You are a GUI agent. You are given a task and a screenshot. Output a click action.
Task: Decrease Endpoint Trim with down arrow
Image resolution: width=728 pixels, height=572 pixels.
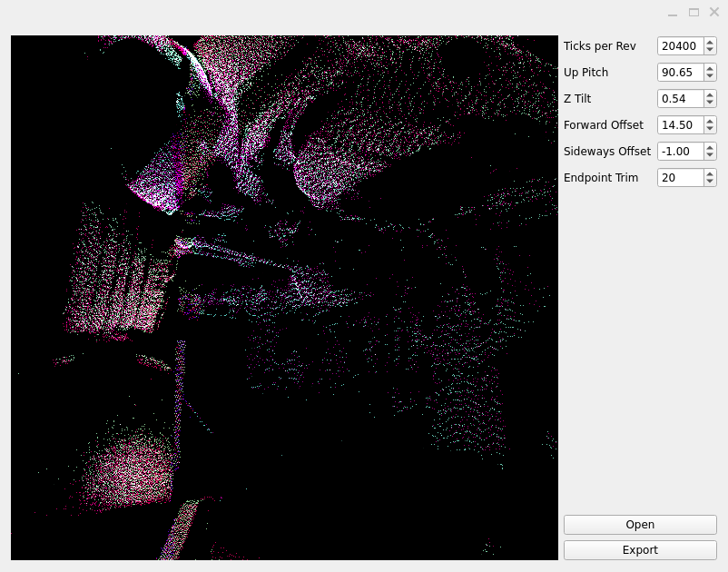(x=710, y=182)
